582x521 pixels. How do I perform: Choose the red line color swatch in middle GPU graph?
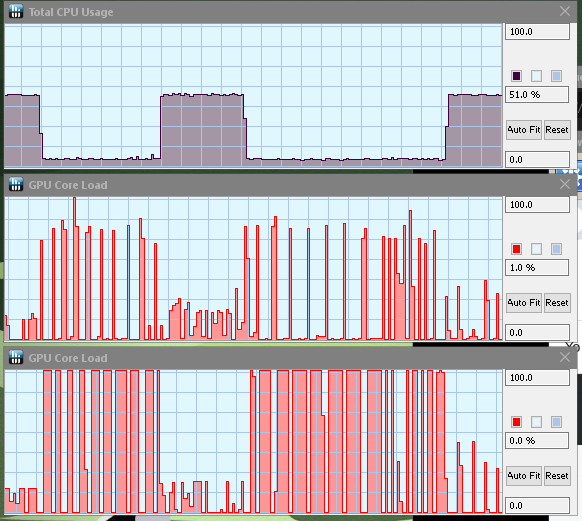(x=516, y=249)
